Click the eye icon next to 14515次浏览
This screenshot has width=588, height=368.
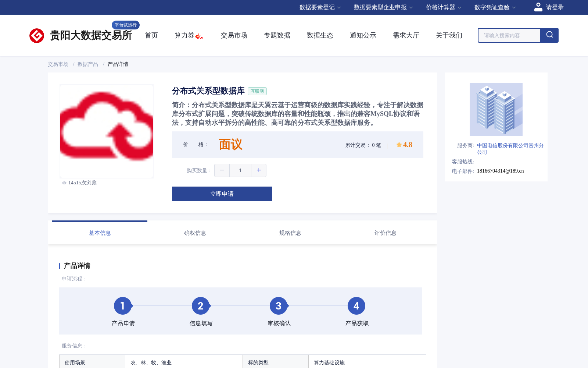coord(64,183)
